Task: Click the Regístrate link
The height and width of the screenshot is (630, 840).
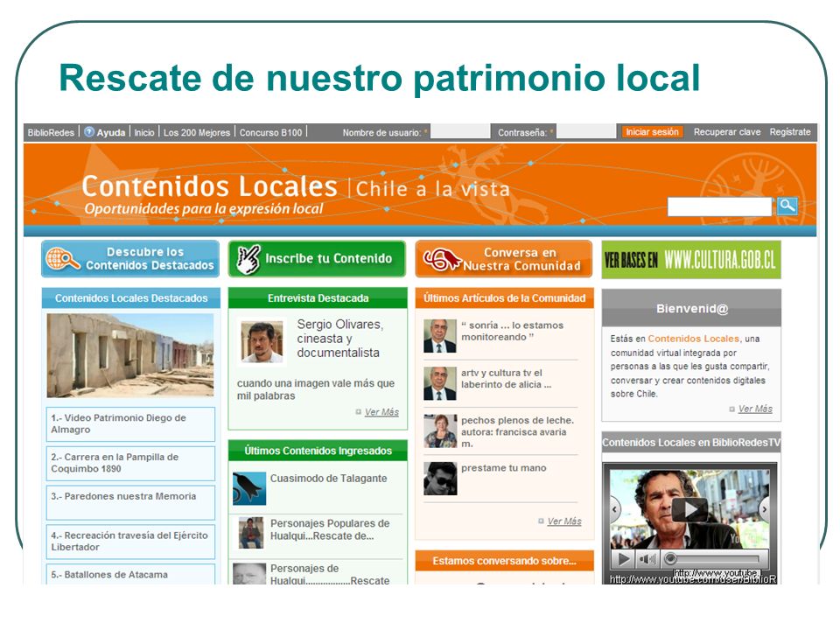Action: tap(790, 132)
